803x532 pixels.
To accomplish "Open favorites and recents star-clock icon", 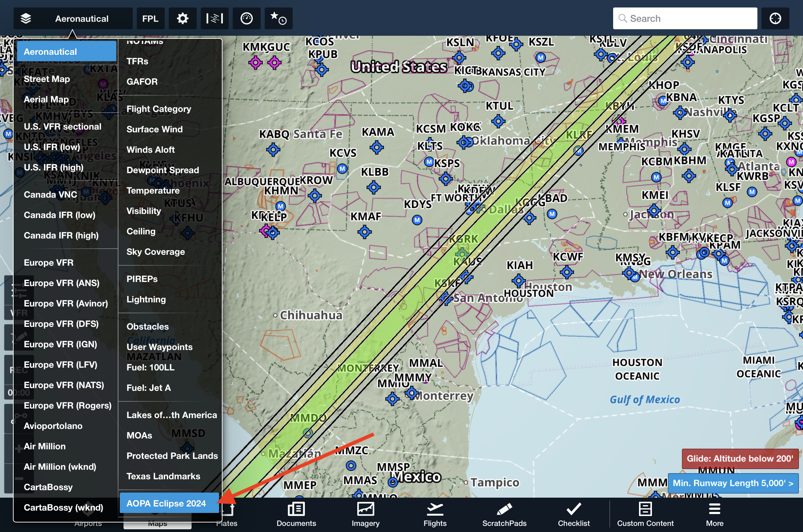I will point(279,18).
